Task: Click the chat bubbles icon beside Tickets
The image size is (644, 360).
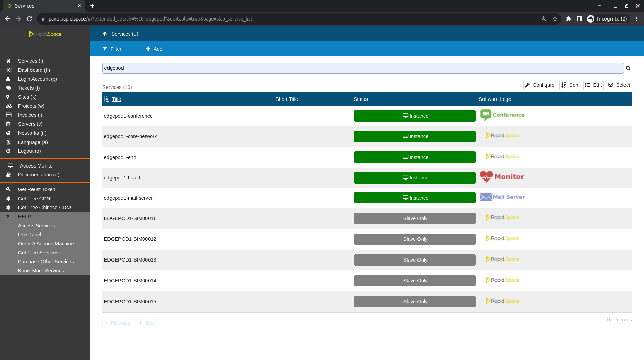Action: pos(9,88)
